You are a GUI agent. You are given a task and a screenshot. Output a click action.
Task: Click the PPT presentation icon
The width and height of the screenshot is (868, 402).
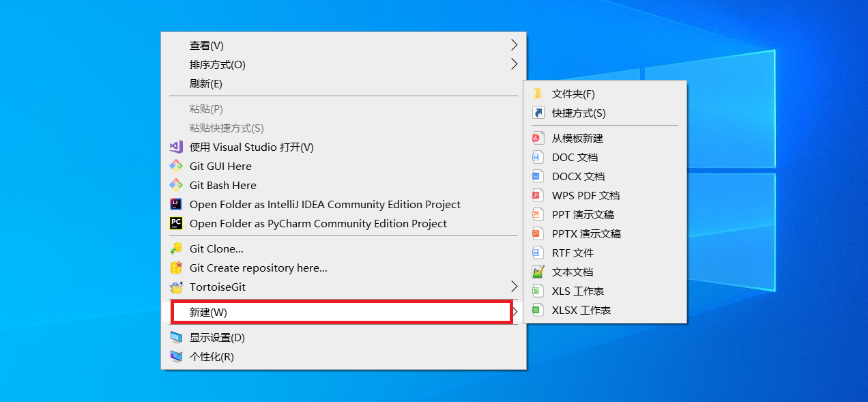538,214
